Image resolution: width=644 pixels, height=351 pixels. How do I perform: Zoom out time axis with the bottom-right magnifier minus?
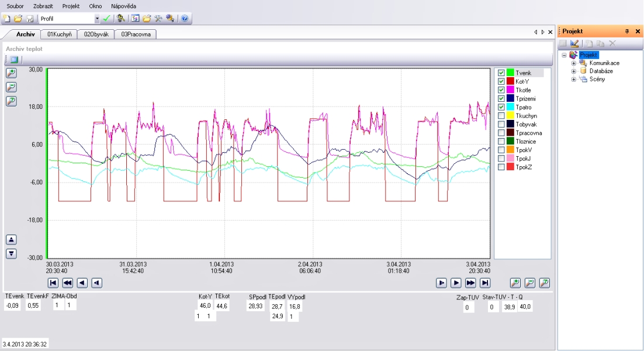tap(530, 283)
